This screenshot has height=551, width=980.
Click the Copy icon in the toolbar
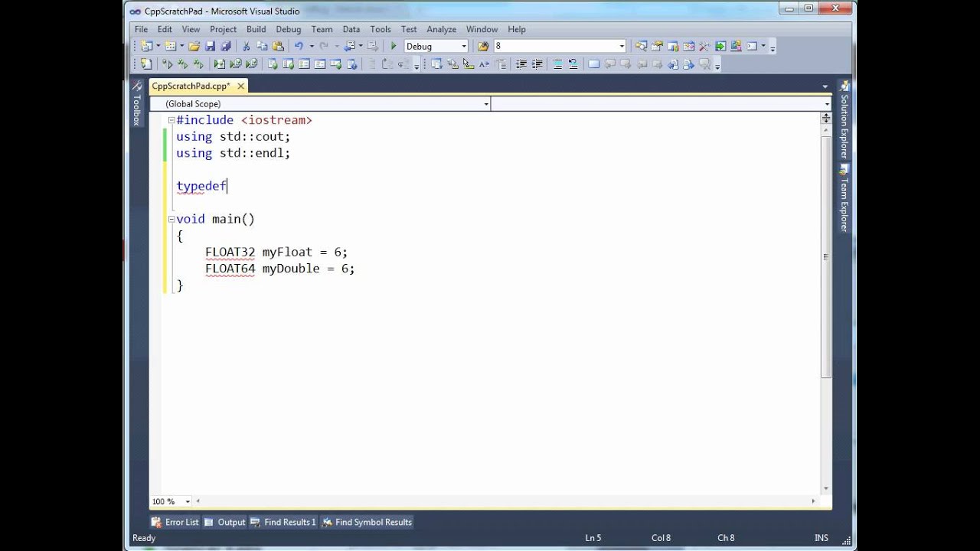263,47
